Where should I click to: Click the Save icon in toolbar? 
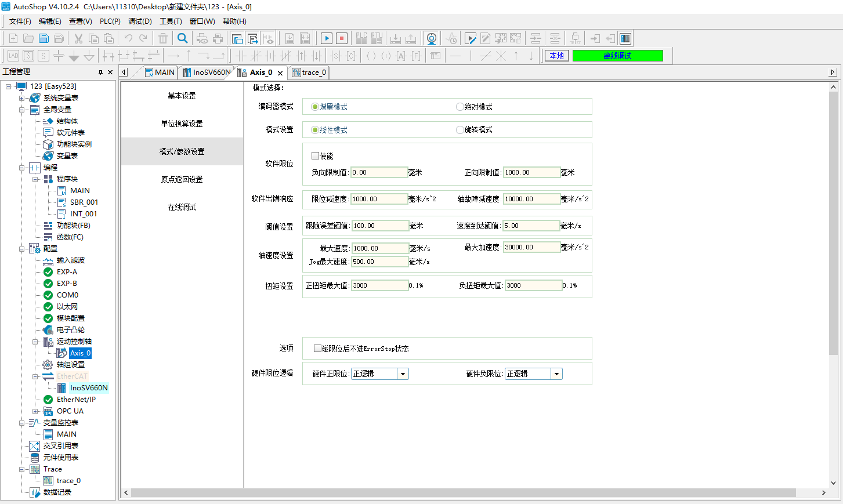44,39
